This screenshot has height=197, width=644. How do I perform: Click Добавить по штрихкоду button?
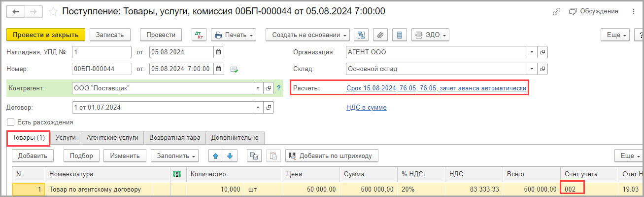332,156
